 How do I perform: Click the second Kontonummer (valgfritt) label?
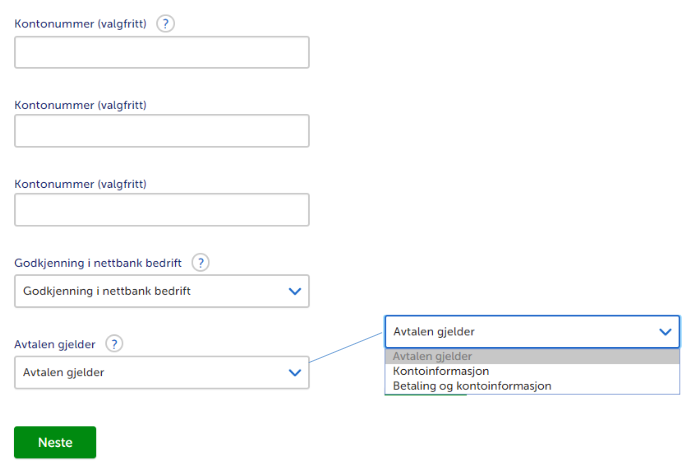[80, 104]
